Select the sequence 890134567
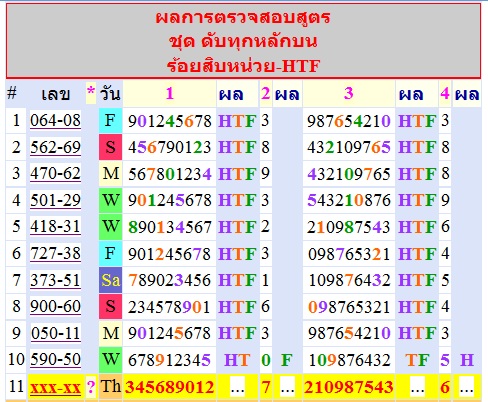 [x=170, y=227]
